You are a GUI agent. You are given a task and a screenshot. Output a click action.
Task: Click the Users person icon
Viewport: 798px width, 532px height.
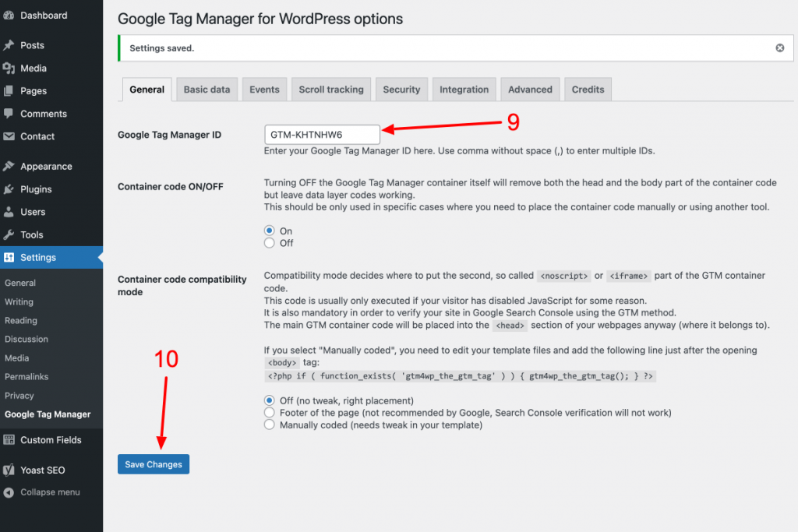tap(8, 212)
